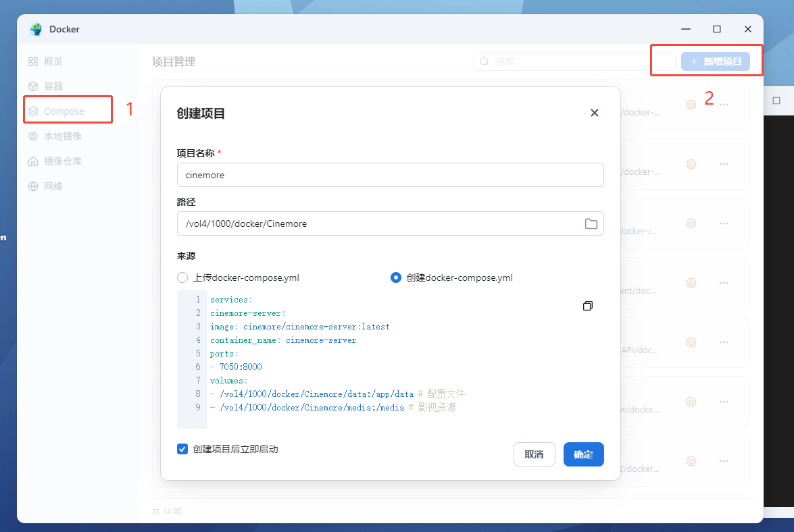The width and height of the screenshot is (794, 532).
Task: Click the 共 14 项 count text
Action: click(x=167, y=511)
